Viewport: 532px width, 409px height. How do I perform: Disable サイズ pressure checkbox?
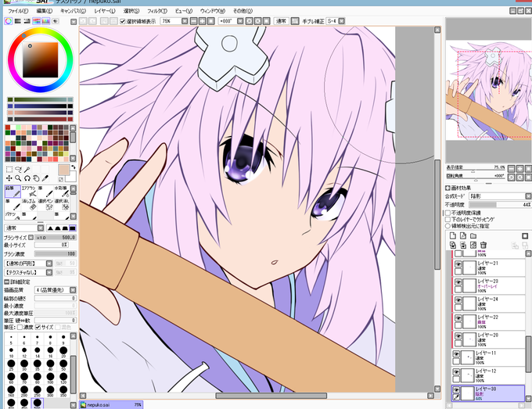38,327
